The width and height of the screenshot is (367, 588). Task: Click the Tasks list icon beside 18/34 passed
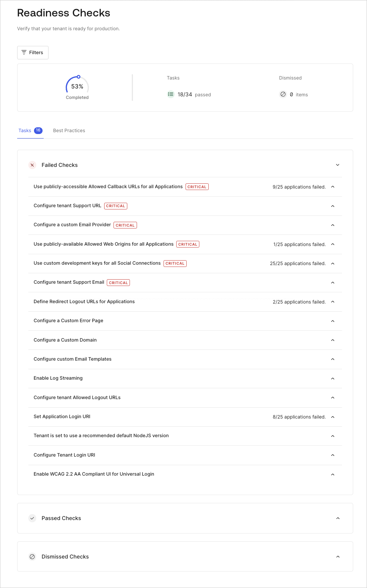(x=171, y=94)
